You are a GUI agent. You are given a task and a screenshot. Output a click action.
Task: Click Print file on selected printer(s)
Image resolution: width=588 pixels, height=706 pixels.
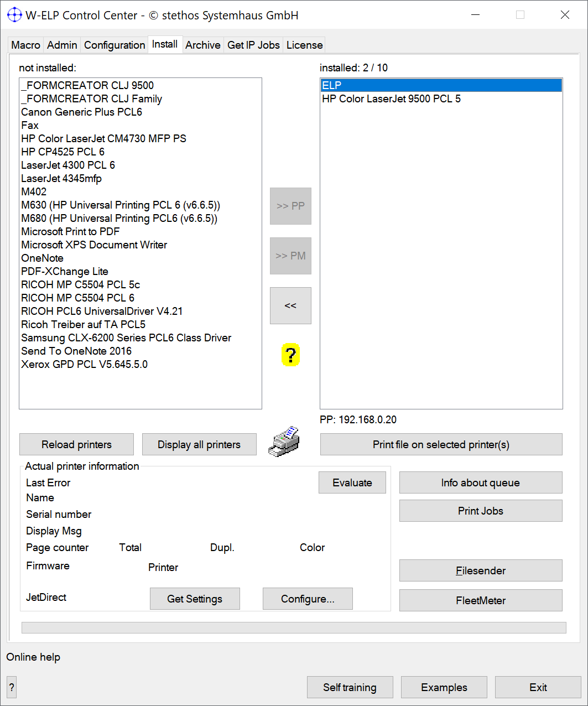click(441, 444)
